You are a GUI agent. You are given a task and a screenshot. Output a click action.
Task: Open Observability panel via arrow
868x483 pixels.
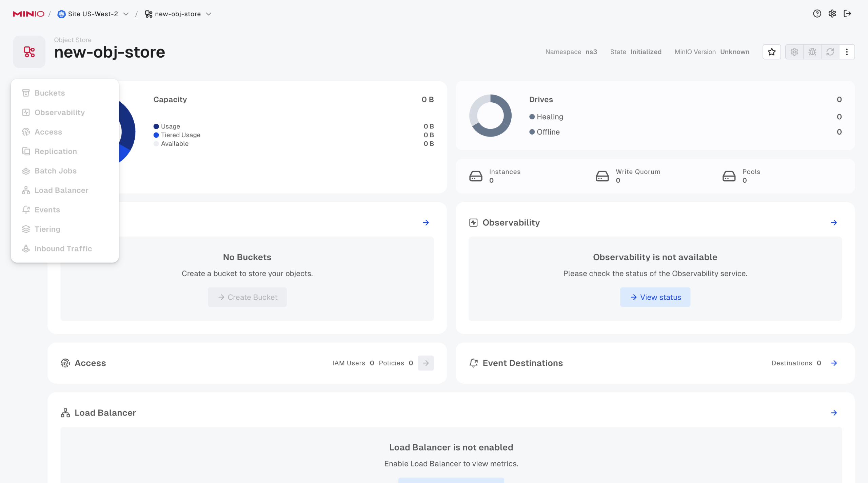click(x=834, y=223)
